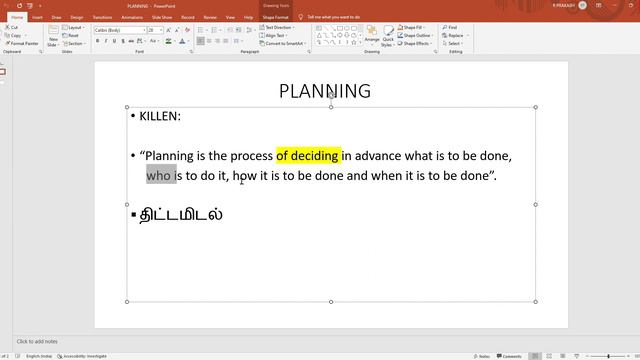Open the Transitions tab

(x=102, y=18)
